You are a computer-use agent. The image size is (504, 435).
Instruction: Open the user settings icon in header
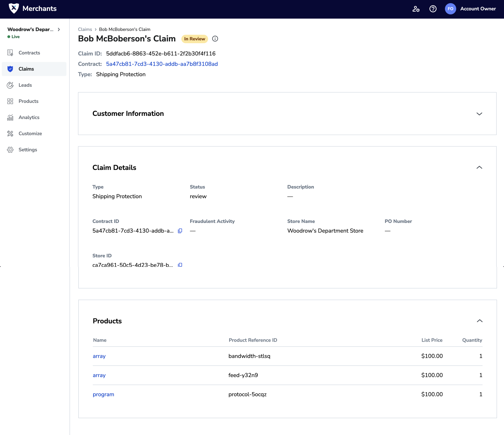point(416,9)
